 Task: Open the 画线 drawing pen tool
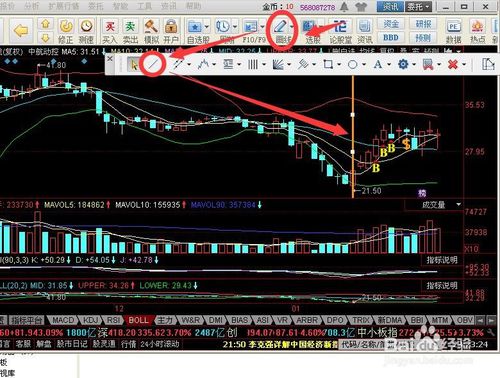pyautogui.click(x=282, y=31)
